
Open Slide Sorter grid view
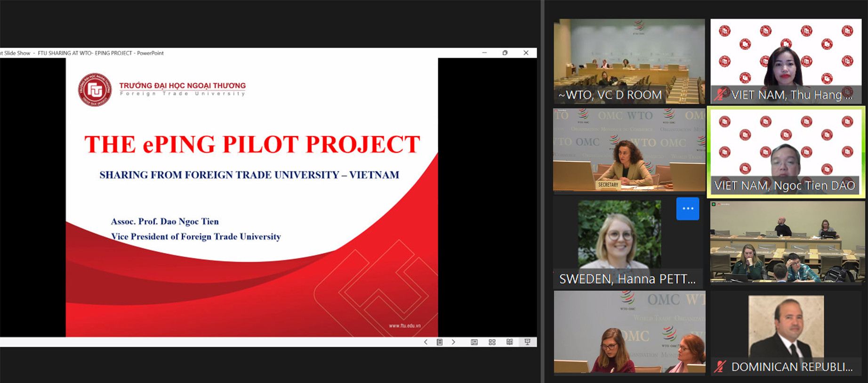(492, 342)
